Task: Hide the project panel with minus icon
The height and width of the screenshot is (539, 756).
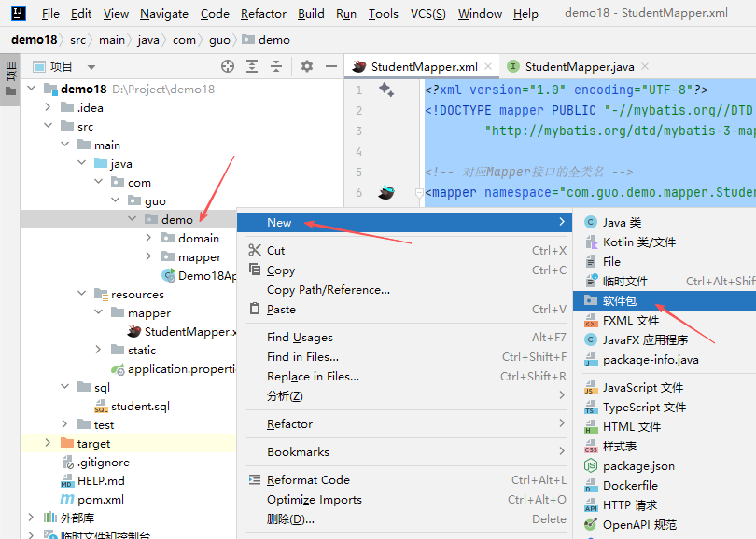Action: [331, 66]
